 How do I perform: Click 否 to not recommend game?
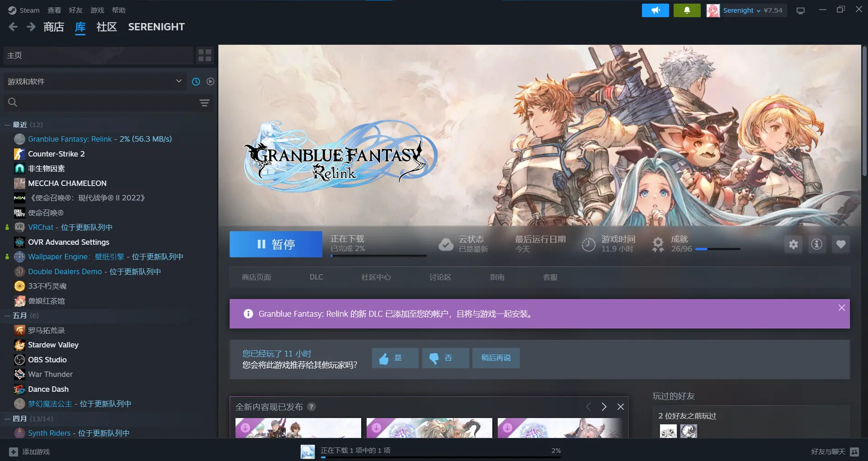445,358
